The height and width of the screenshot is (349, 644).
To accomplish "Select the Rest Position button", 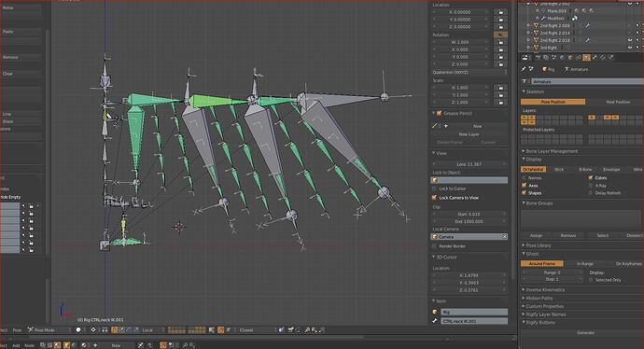I will pyautogui.click(x=617, y=102).
